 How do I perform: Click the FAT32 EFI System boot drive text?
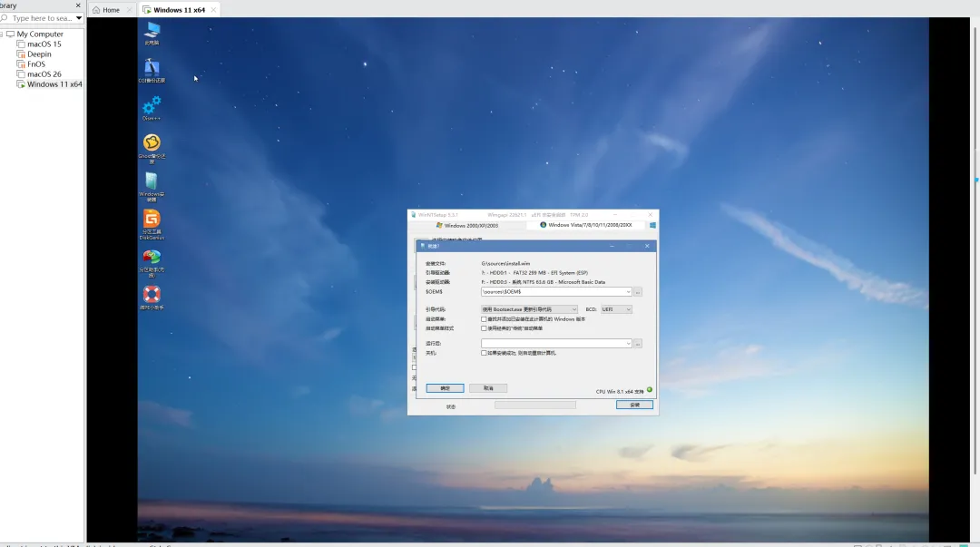[x=534, y=273]
